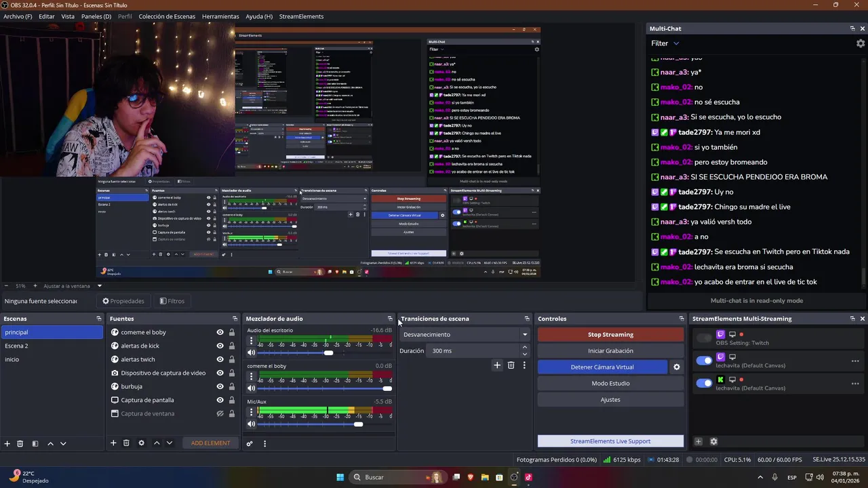Open the Archivo menu
Screen dimensions: 868x488
(18, 16)
